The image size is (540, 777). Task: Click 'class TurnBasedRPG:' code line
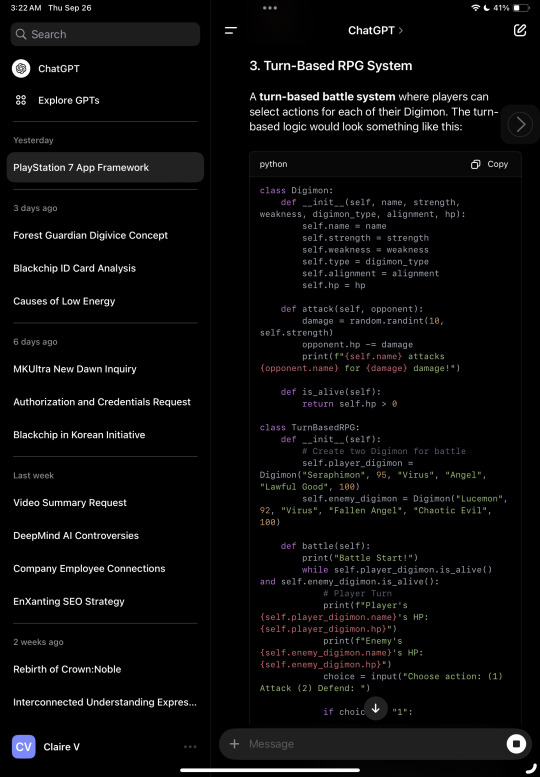(x=310, y=427)
